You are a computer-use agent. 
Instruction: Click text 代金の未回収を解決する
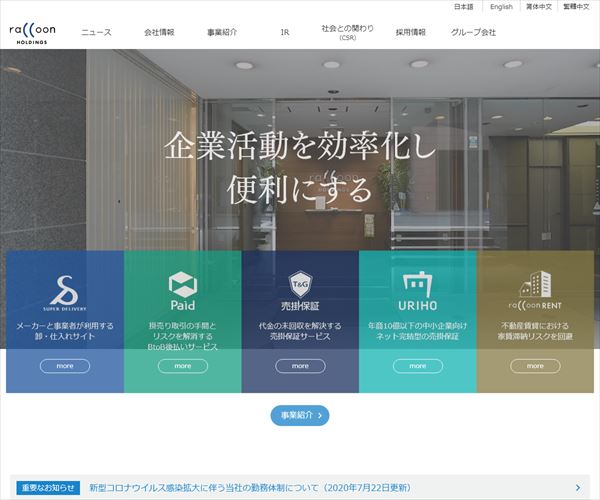[300, 326]
